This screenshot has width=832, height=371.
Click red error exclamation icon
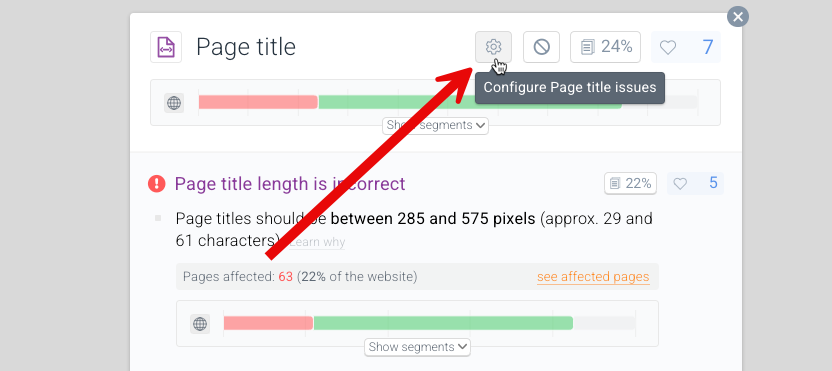point(157,184)
